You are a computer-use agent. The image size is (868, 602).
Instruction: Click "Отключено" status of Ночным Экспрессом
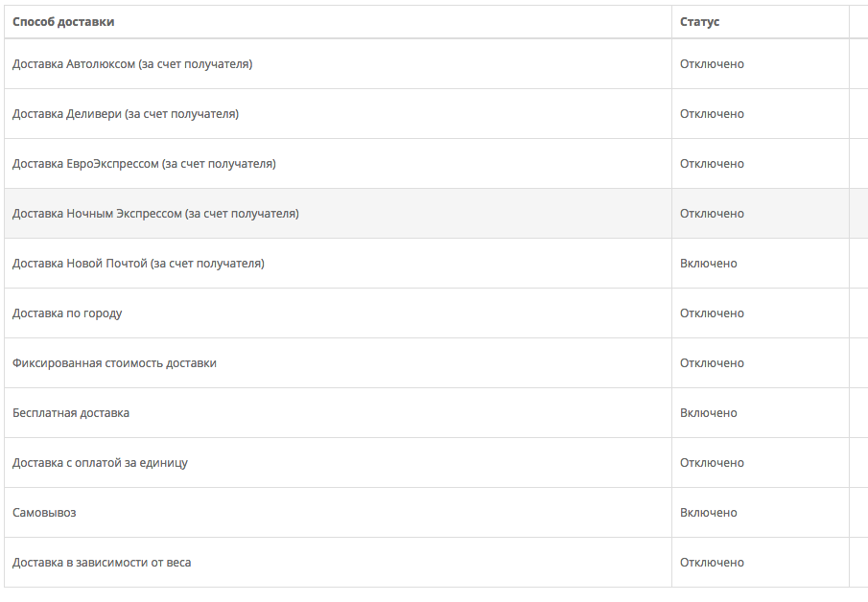click(x=712, y=214)
